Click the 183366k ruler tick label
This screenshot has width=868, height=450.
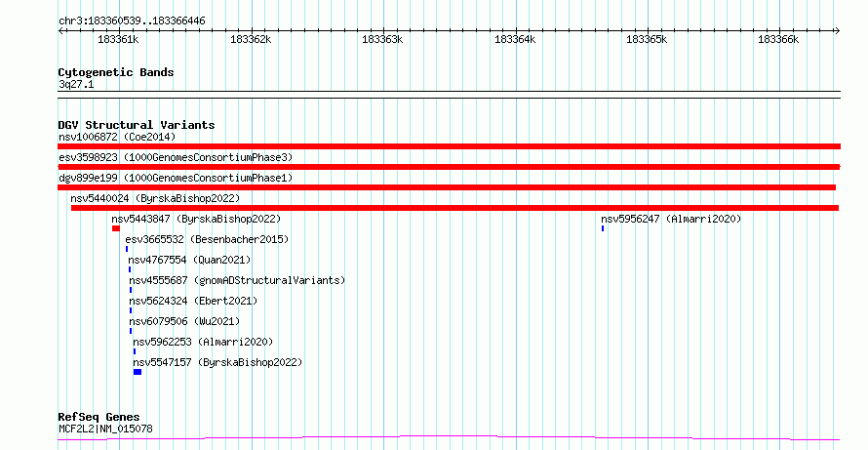778,39
